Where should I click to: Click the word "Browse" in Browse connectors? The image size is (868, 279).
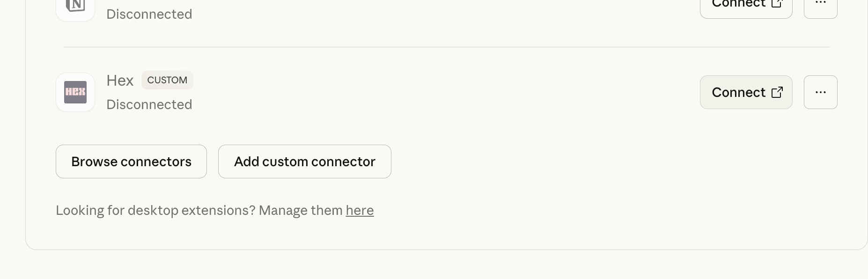[x=94, y=162]
